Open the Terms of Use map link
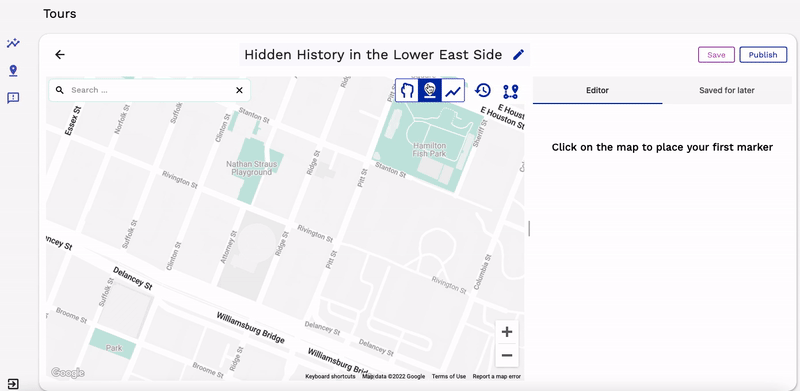 [448, 377]
